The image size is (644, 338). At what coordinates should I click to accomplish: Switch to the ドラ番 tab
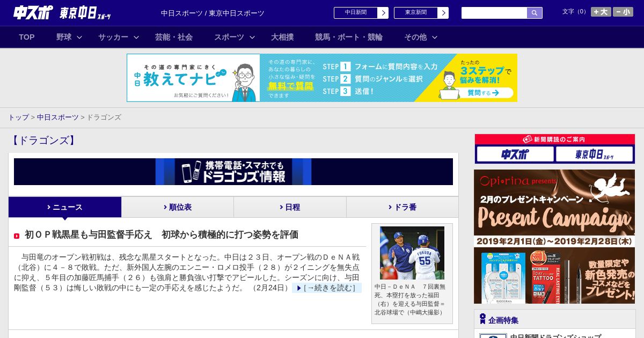(x=402, y=207)
